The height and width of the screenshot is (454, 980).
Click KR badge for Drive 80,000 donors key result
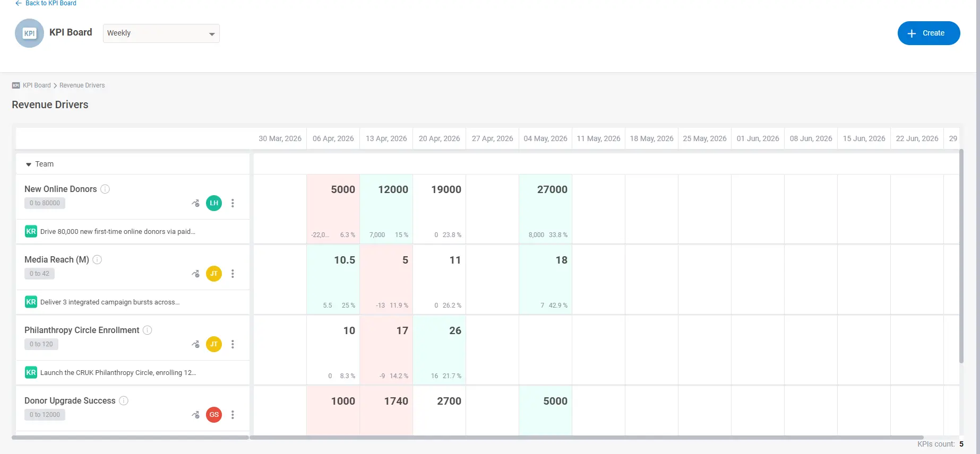(31, 231)
